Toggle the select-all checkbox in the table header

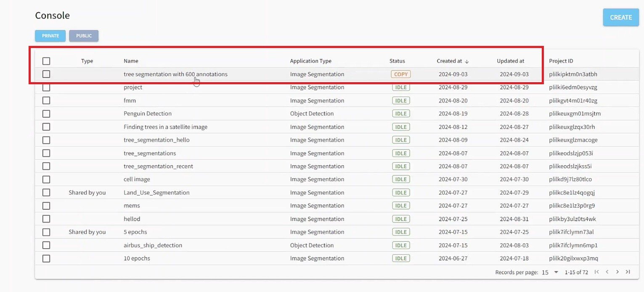click(x=46, y=61)
